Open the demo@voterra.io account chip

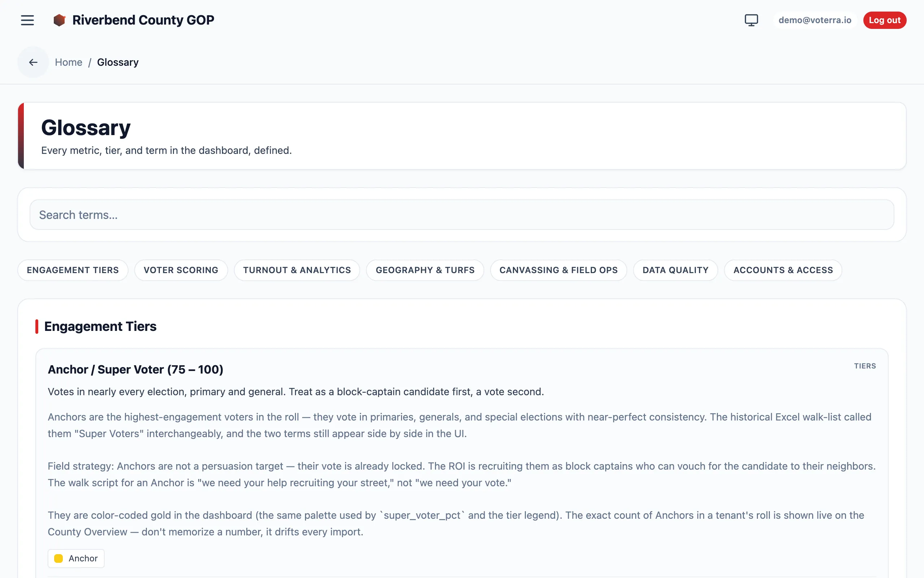click(815, 20)
